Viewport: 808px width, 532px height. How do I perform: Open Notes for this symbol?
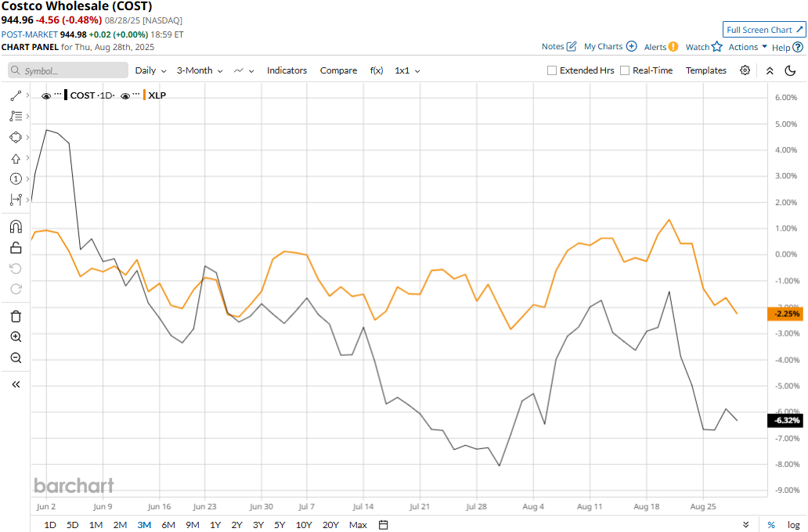[x=559, y=46]
